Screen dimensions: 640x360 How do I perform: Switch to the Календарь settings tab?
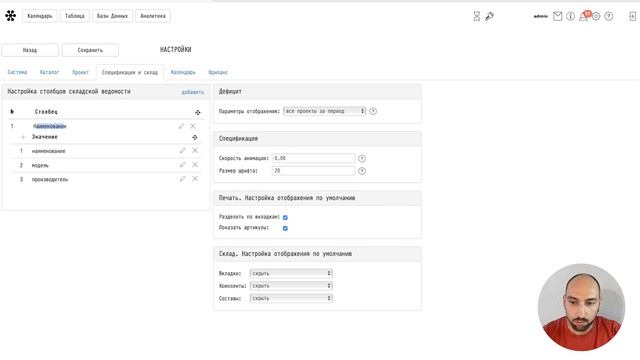(x=183, y=72)
